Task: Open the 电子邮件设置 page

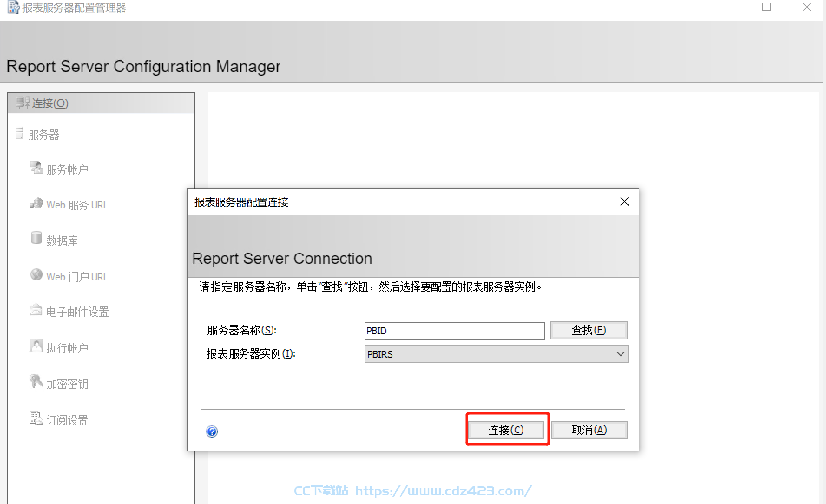Action: 77,312
